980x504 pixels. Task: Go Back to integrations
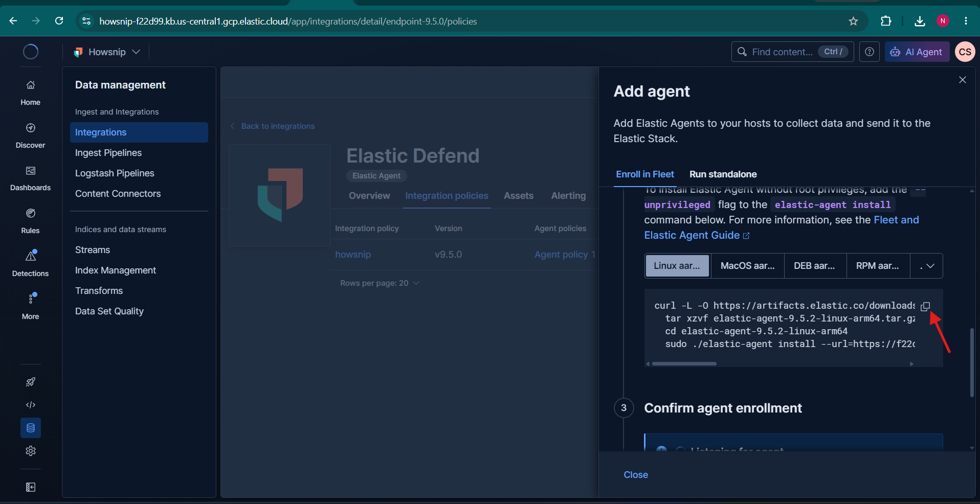tap(273, 126)
